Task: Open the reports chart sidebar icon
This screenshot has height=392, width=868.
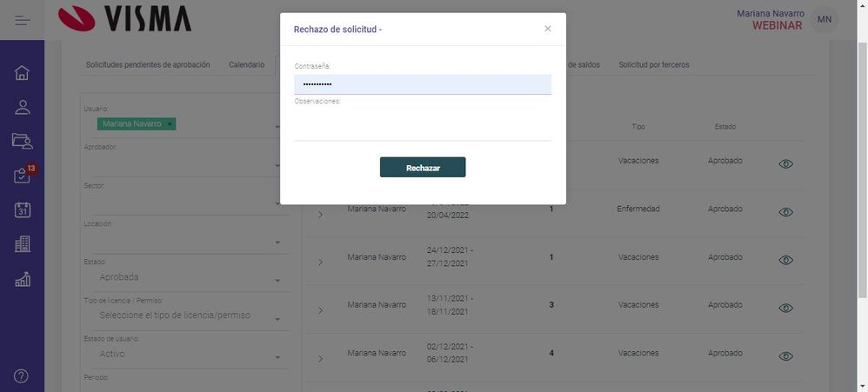Action: (x=22, y=279)
